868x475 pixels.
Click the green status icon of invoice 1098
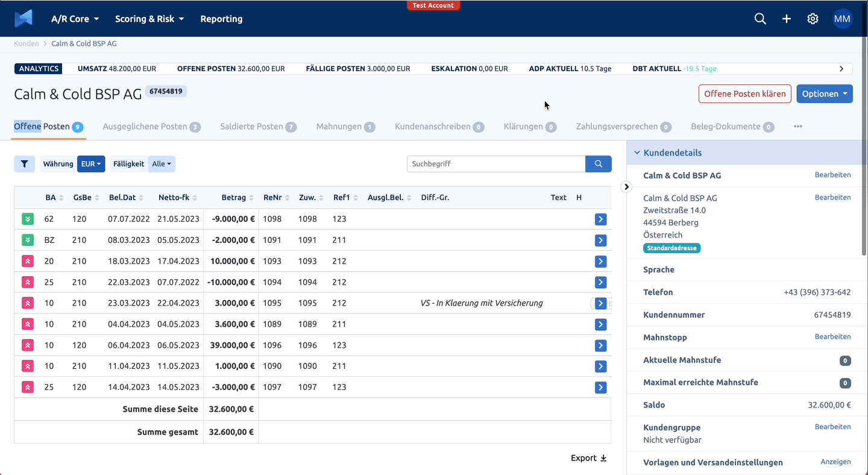coord(28,219)
